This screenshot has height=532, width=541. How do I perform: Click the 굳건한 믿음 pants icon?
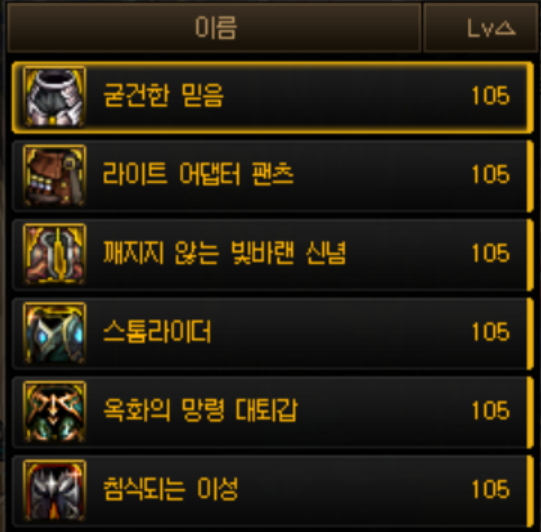pos(54,97)
